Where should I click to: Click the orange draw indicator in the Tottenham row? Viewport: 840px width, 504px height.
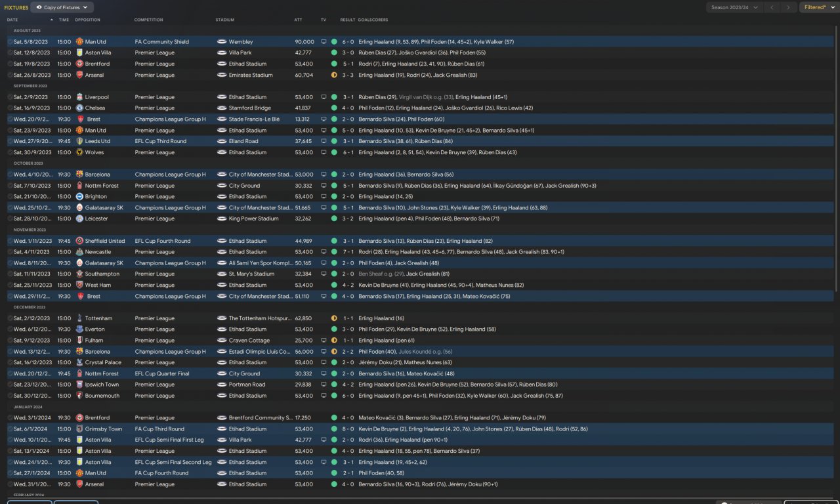pyautogui.click(x=334, y=318)
